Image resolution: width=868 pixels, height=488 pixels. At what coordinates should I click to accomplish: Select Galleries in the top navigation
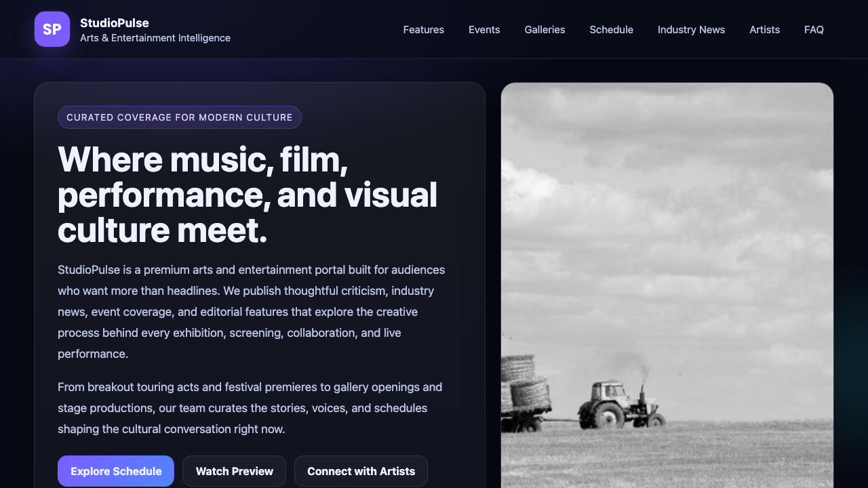[x=545, y=30]
